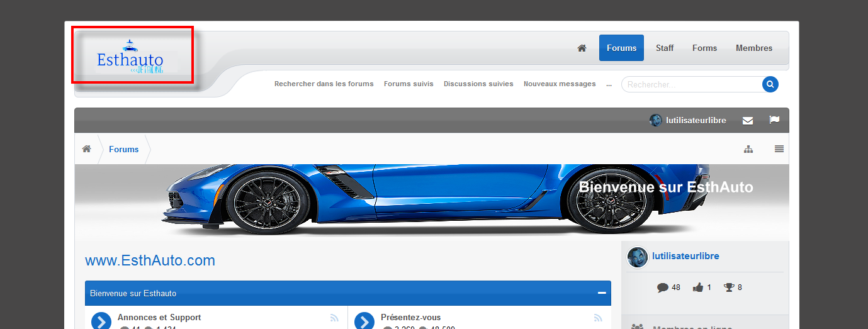Expand the more links ellipsis
The height and width of the screenshot is (329, 868).
[x=609, y=84]
